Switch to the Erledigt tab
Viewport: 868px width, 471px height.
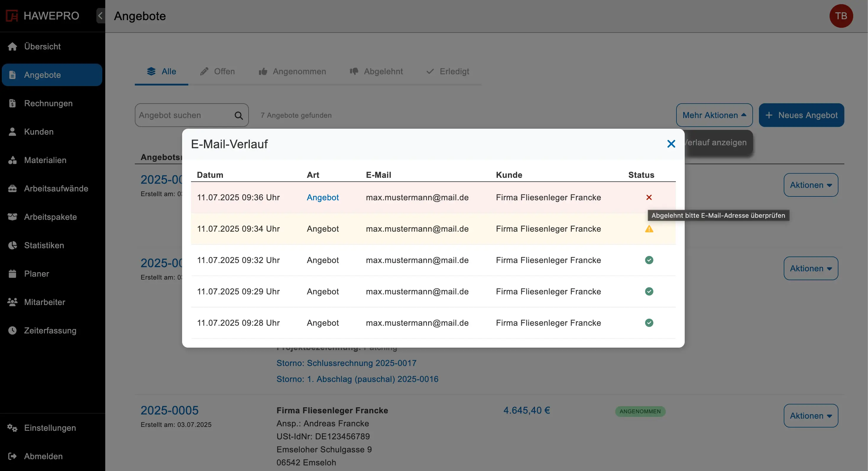[x=448, y=72]
